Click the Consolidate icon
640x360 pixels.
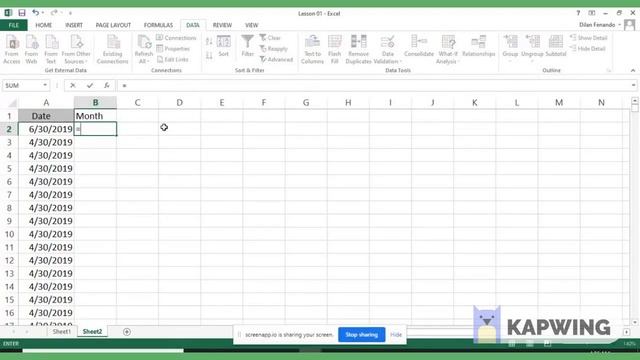click(419, 46)
